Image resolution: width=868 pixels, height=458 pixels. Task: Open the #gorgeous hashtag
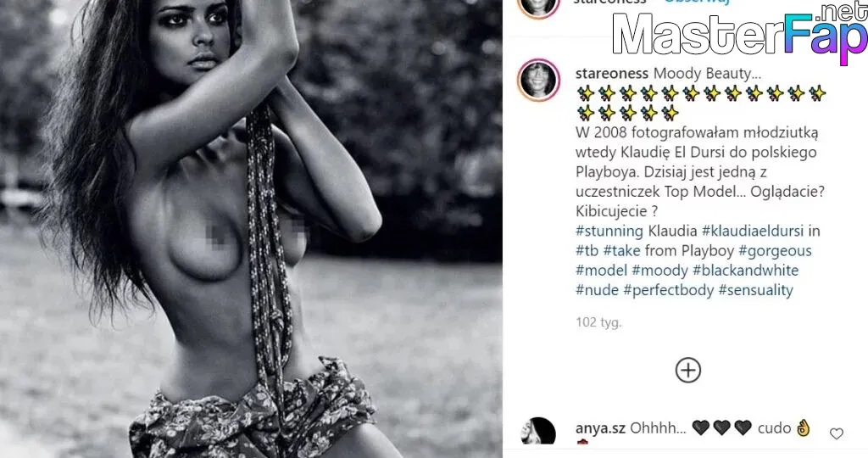pos(775,251)
